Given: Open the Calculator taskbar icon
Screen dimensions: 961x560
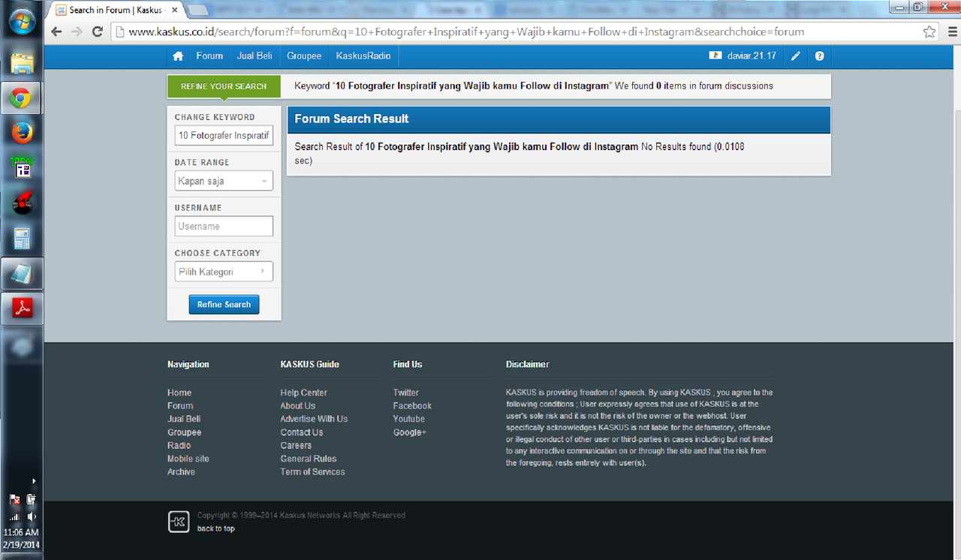Looking at the screenshot, I should coord(22,239).
